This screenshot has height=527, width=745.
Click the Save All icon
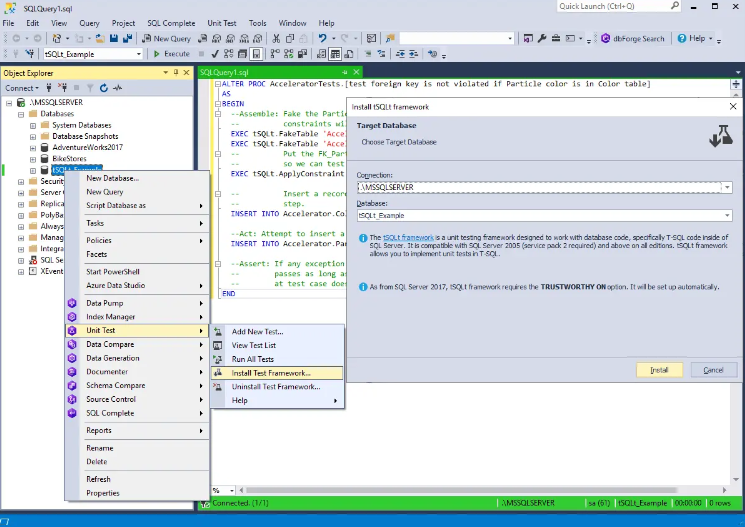click(x=127, y=38)
